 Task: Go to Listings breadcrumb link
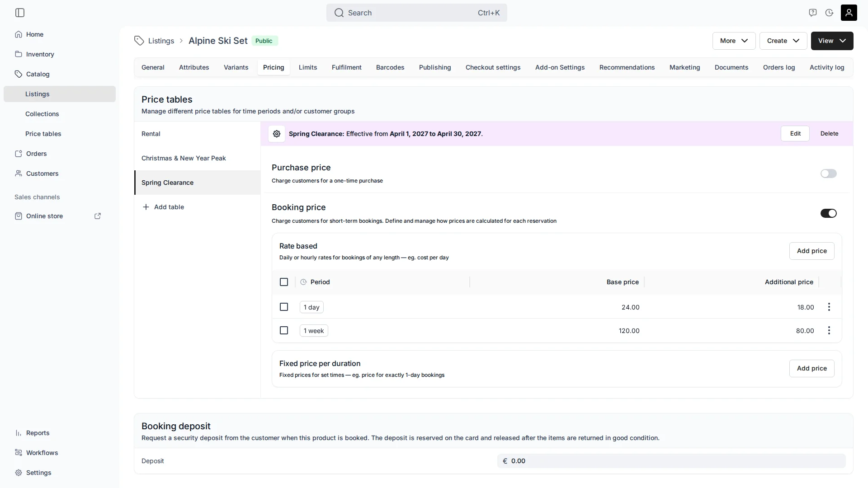[161, 41]
